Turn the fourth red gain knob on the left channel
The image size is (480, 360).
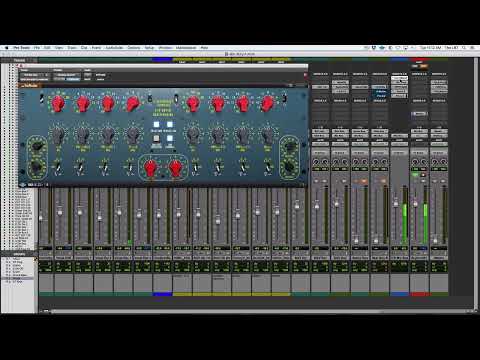(x=132, y=104)
